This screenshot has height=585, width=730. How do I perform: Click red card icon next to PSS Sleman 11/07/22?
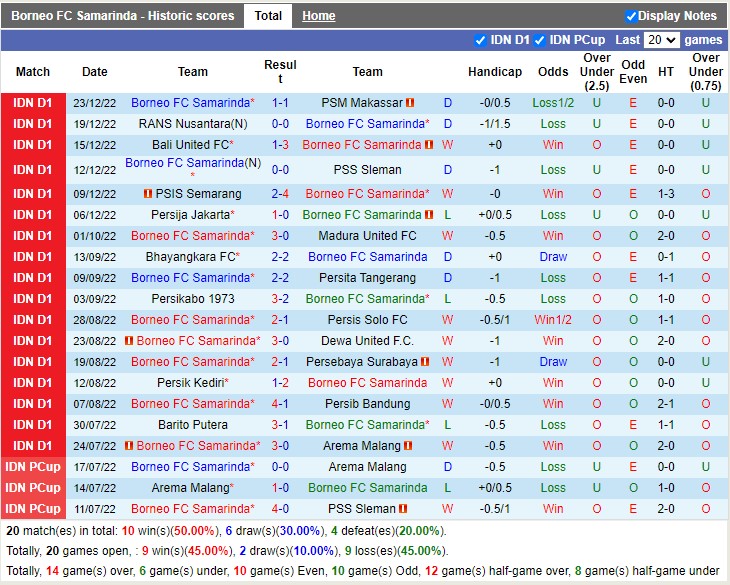pos(403,509)
